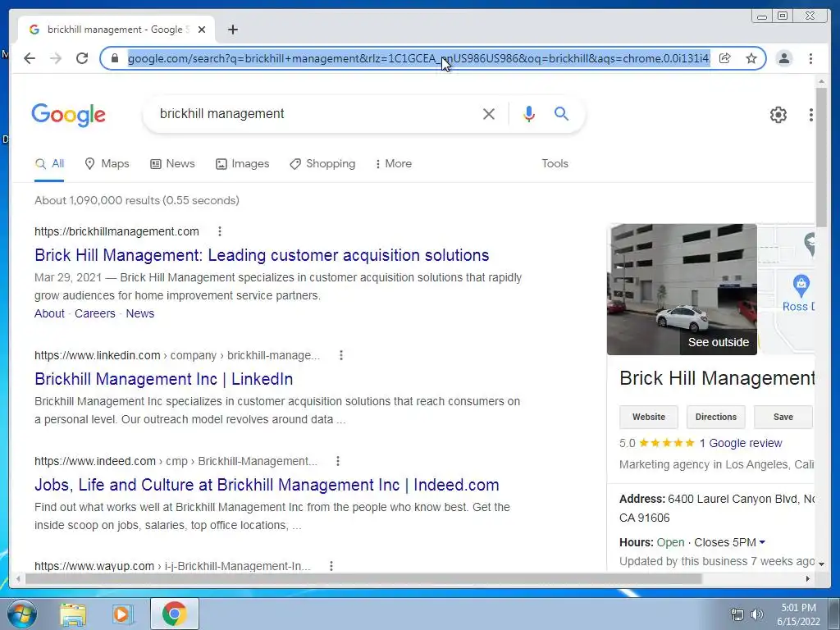Switch to the News search tab

coord(172,164)
